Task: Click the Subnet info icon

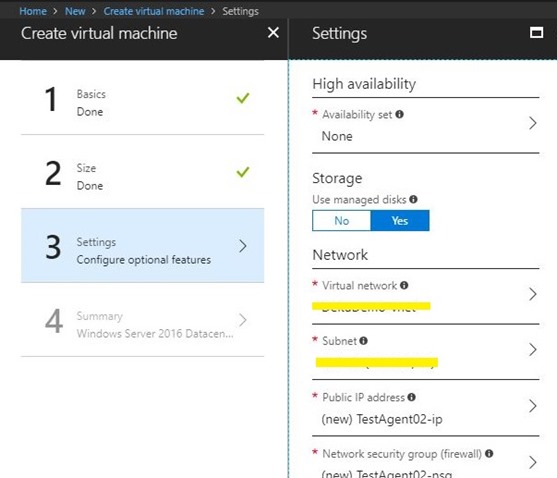Action: 363,341
